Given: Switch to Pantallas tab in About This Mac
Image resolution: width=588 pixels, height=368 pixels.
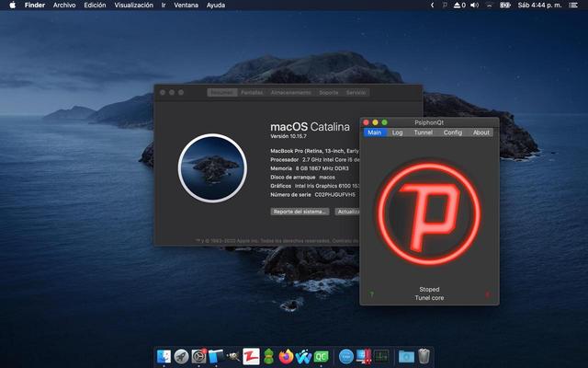Looking at the screenshot, I should 252,92.
